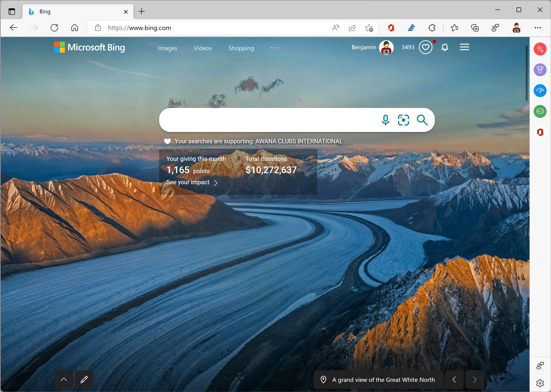The image size is (551, 392).
Task: Expand more Bing navigation options
Action: pyautogui.click(x=275, y=48)
